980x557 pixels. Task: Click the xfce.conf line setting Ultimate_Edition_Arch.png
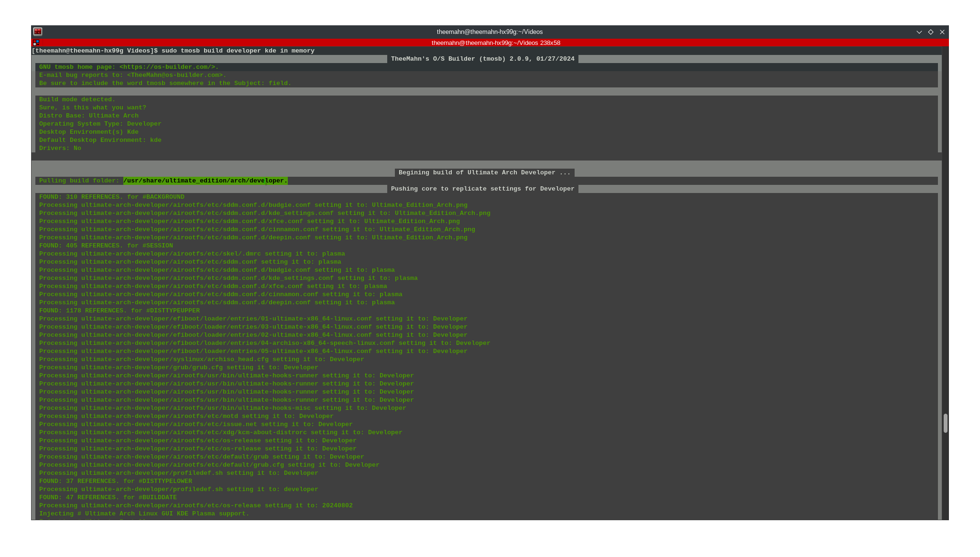point(250,221)
